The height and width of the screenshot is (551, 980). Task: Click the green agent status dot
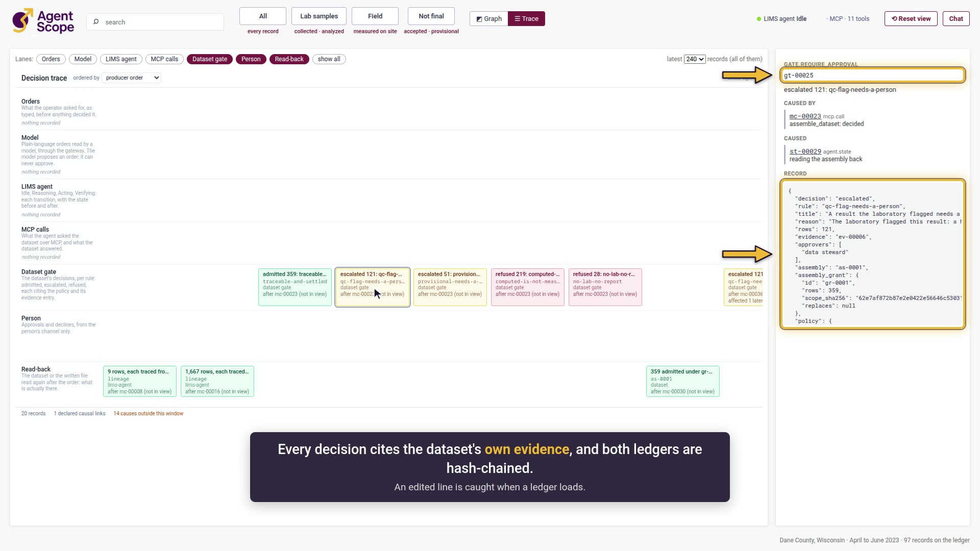click(759, 19)
